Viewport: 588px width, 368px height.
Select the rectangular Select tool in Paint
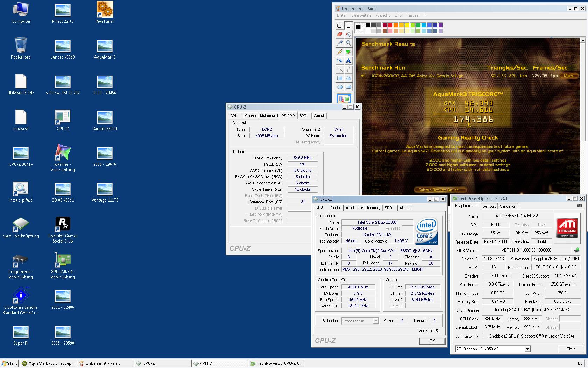pos(349,26)
